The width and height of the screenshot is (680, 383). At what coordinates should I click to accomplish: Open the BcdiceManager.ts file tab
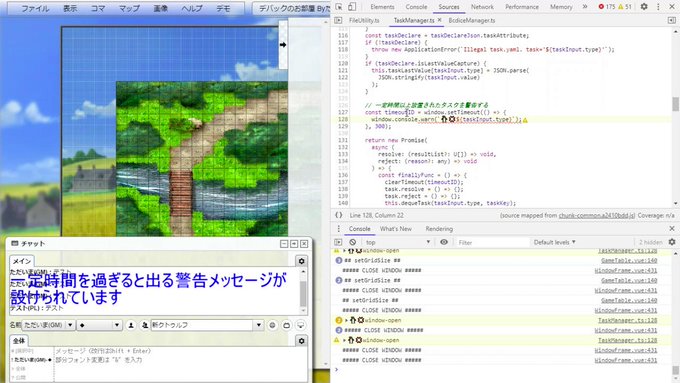coord(472,20)
